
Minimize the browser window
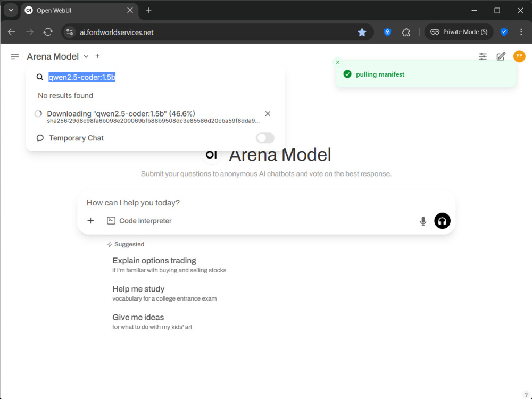pos(474,10)
